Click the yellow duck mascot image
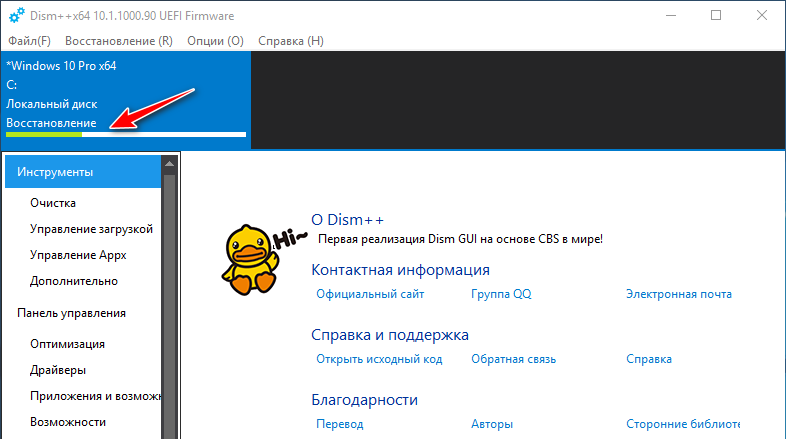 (251, 259)
